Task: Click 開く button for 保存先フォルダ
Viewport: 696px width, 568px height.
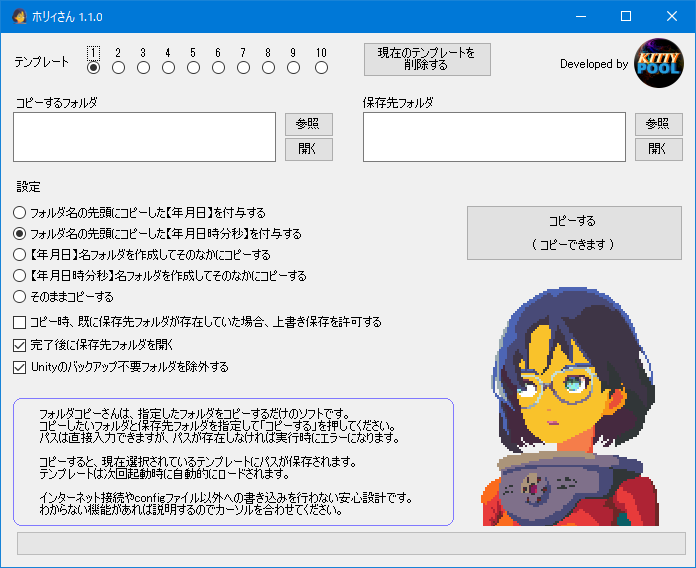Action: [658, 149]
